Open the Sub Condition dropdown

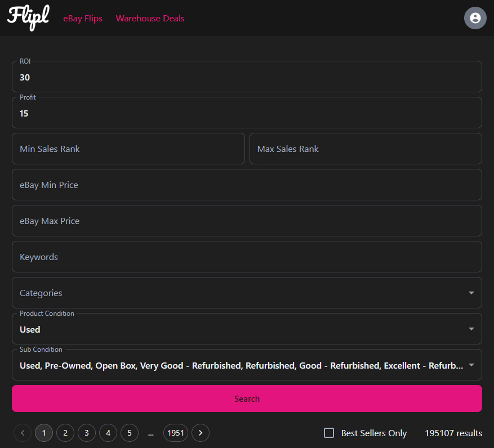pos(247,365)
